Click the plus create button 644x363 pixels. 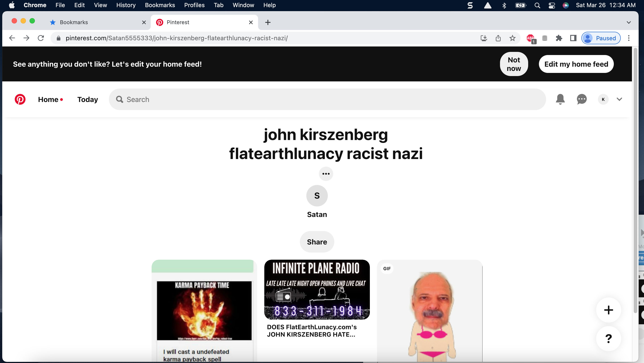coord(608,310)
